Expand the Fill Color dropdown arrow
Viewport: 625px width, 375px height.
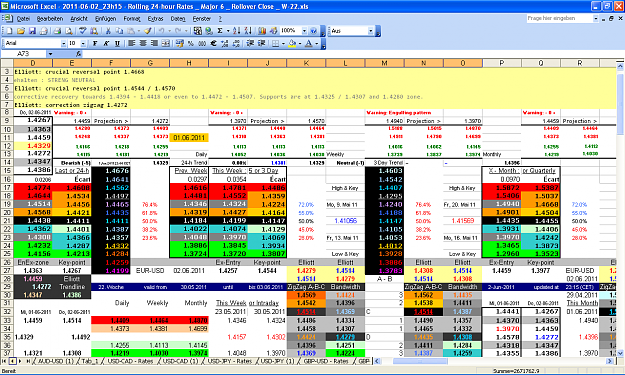click(x=300, y=43)
